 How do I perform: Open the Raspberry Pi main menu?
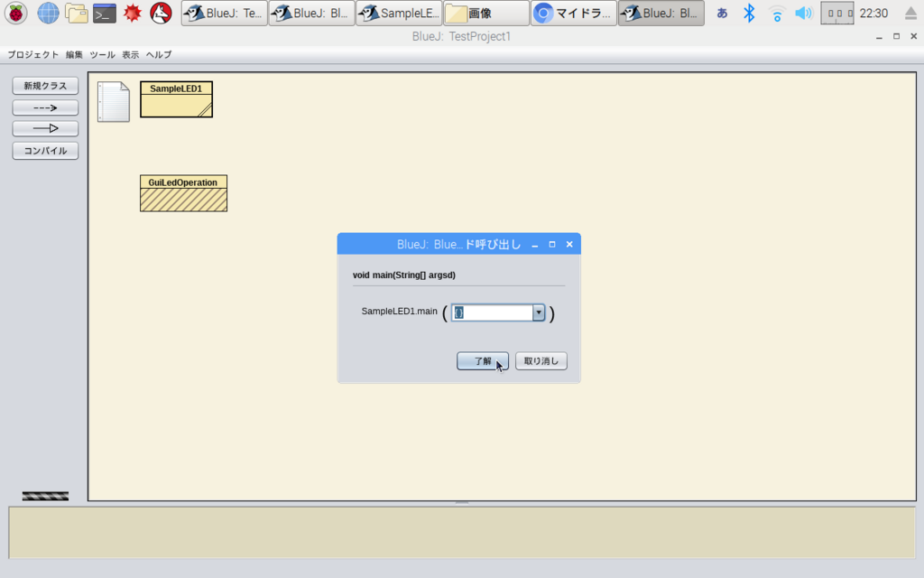(16, 13)
